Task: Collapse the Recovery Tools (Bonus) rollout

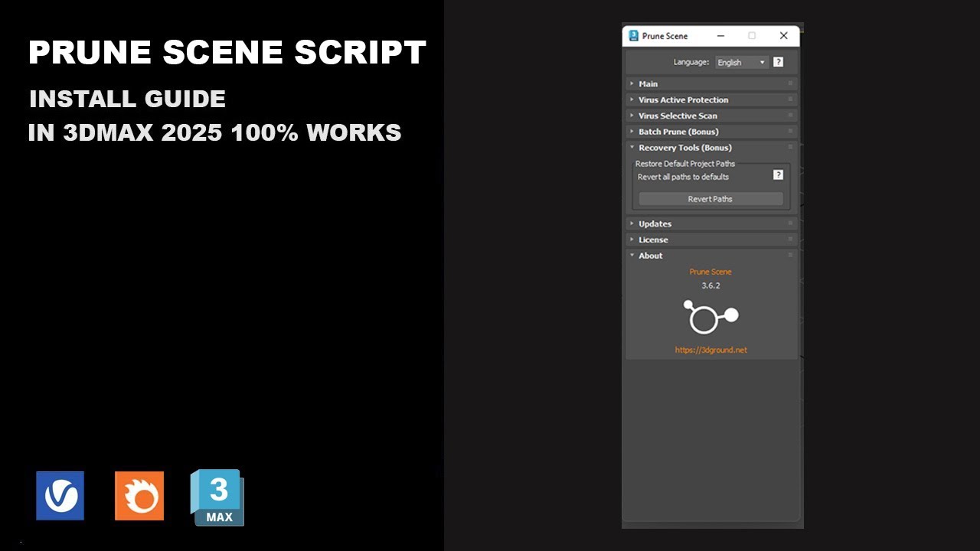Action: pos(711,148)
